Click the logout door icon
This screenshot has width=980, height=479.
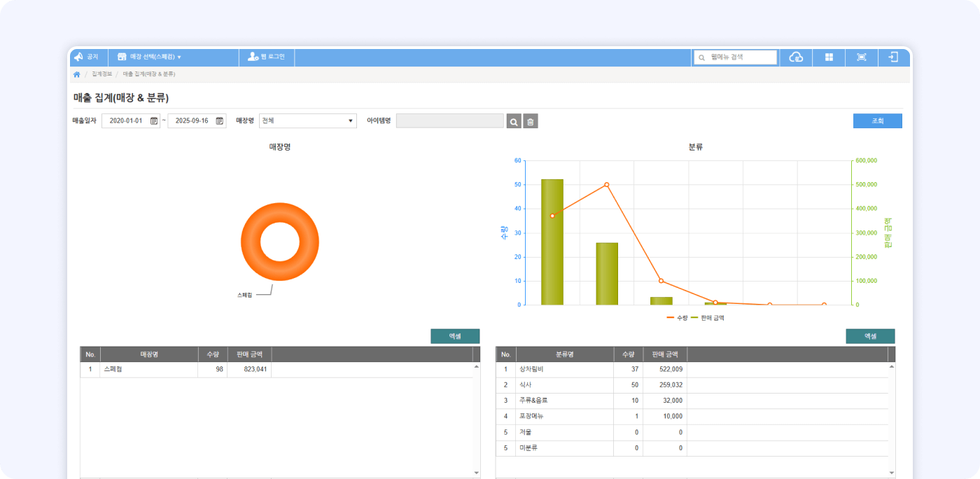coord(893,57)
